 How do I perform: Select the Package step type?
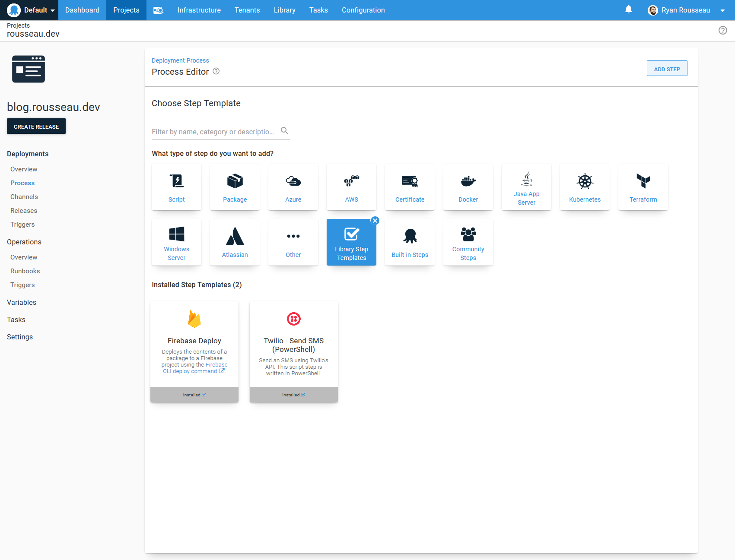click(235, 187)
